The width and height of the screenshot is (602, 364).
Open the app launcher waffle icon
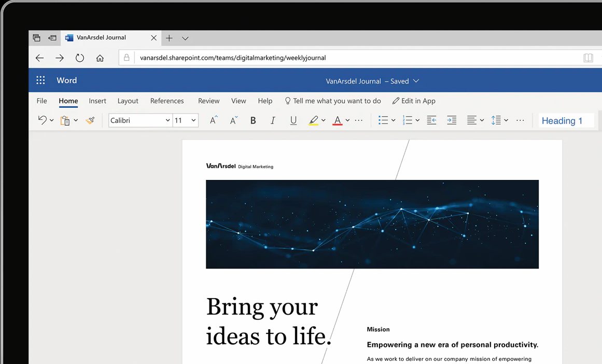point(40,80)
